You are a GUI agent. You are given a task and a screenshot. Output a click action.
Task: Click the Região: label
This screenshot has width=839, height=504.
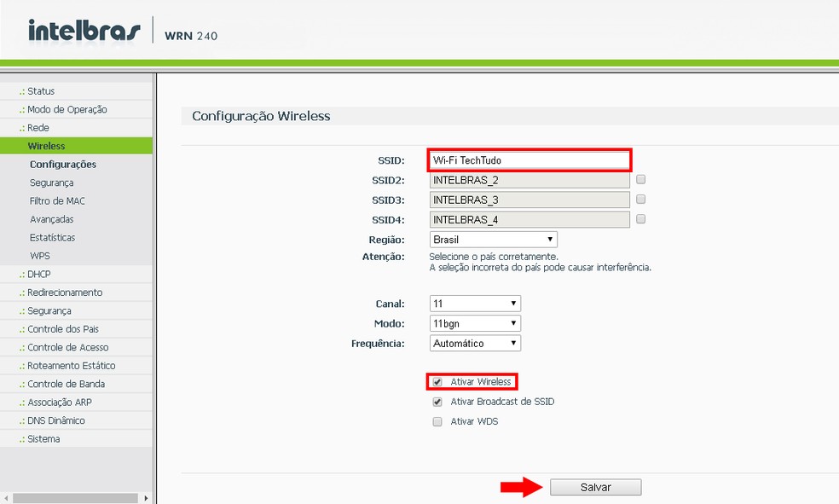tap(386, 240)
